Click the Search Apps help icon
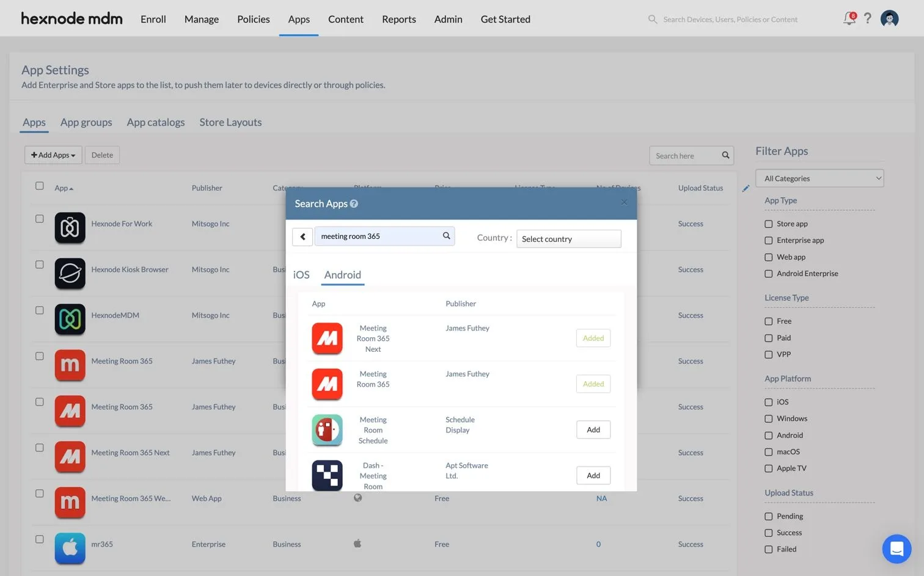 pos(354,204)
